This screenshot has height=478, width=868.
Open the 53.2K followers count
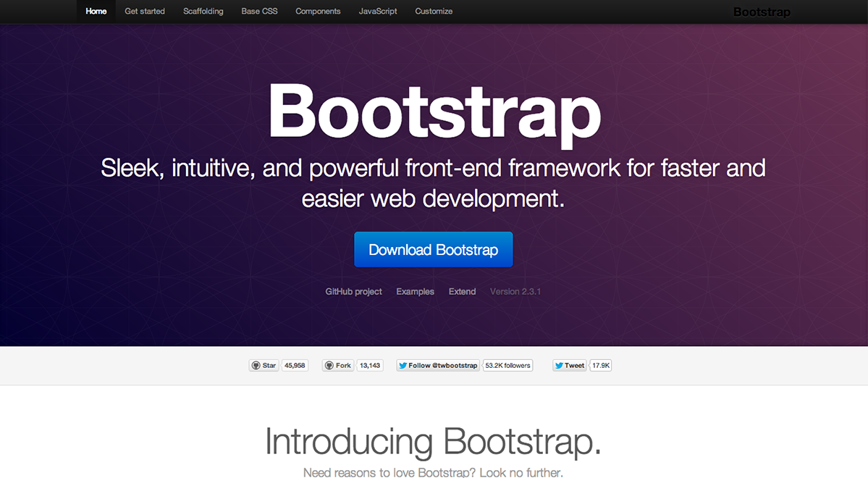click(x=507, y=366)
